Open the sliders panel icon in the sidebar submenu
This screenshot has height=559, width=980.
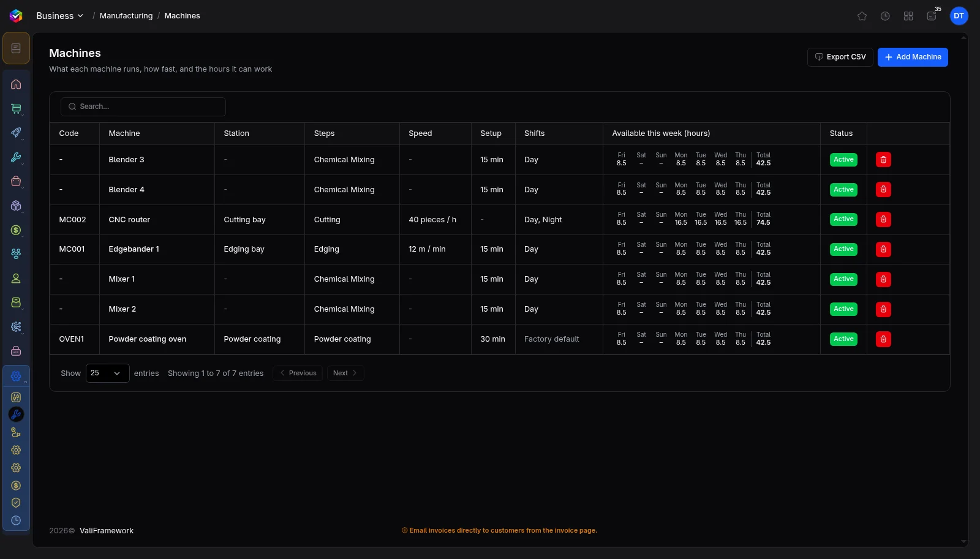[x=16, y=397]
